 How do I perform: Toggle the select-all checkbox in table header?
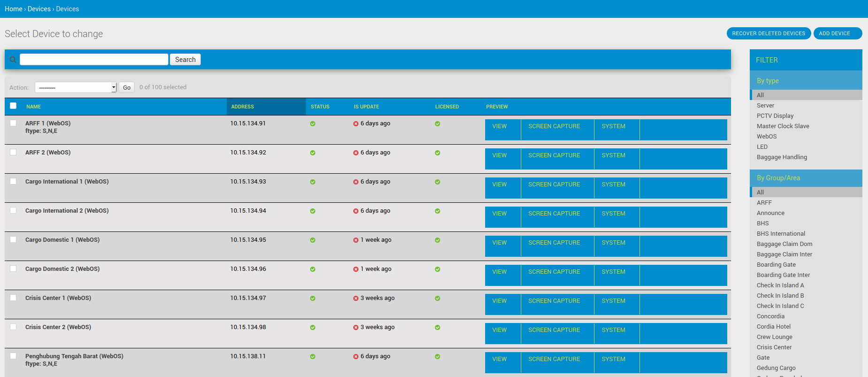click(x=13, y=106)
